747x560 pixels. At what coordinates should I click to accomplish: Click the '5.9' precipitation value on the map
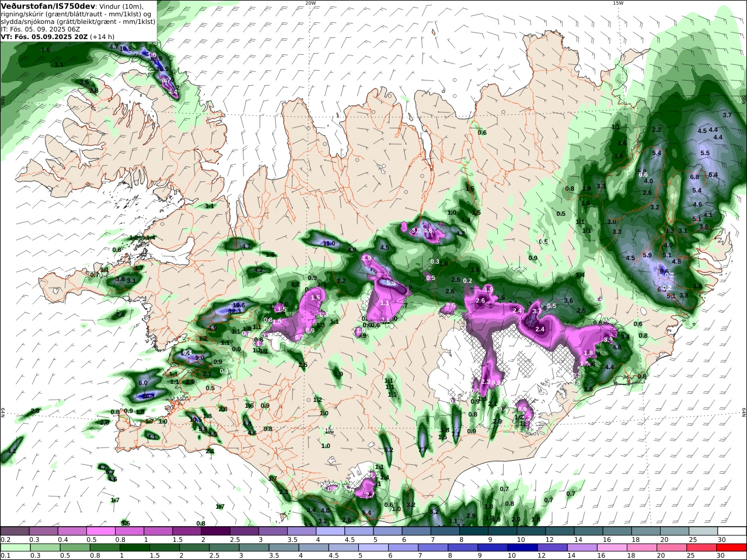click(x=647, y=255)
